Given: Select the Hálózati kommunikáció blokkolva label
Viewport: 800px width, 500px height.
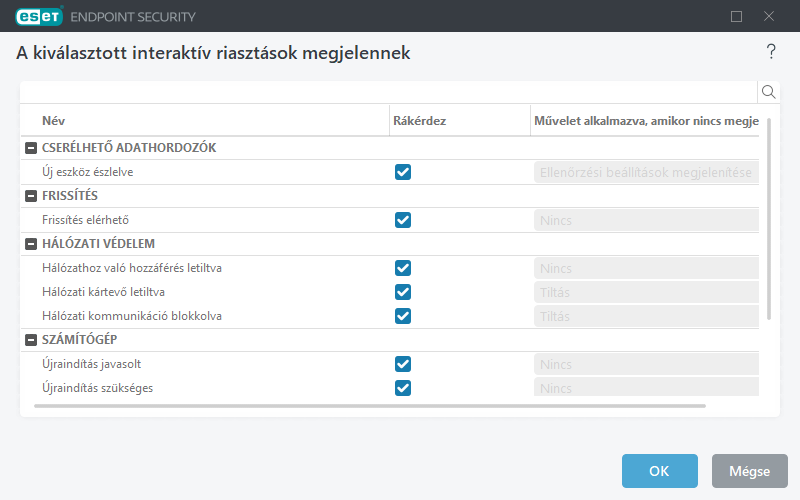Looking at the screenshot, I should [x=132, y=316].
